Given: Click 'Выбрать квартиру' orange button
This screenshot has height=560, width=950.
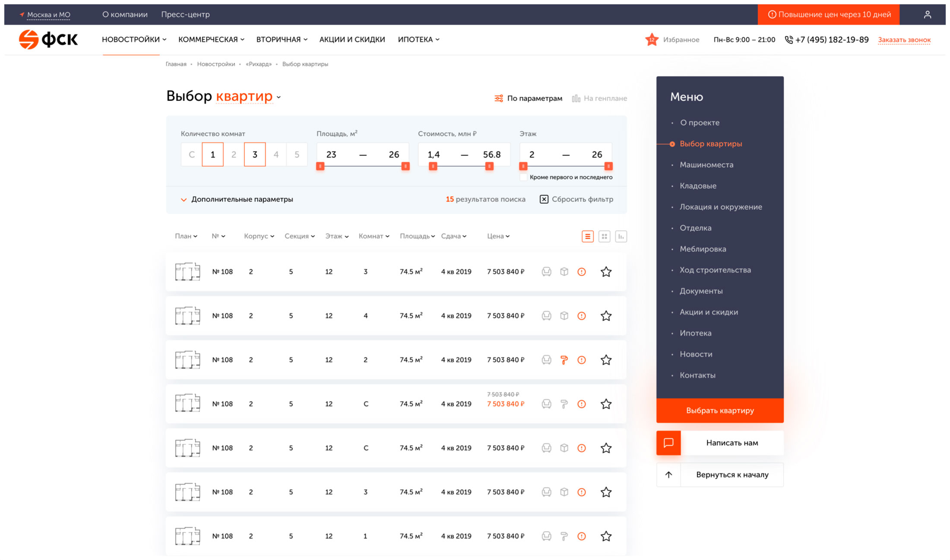Looking at the screenshot, I should click(720, 410).
